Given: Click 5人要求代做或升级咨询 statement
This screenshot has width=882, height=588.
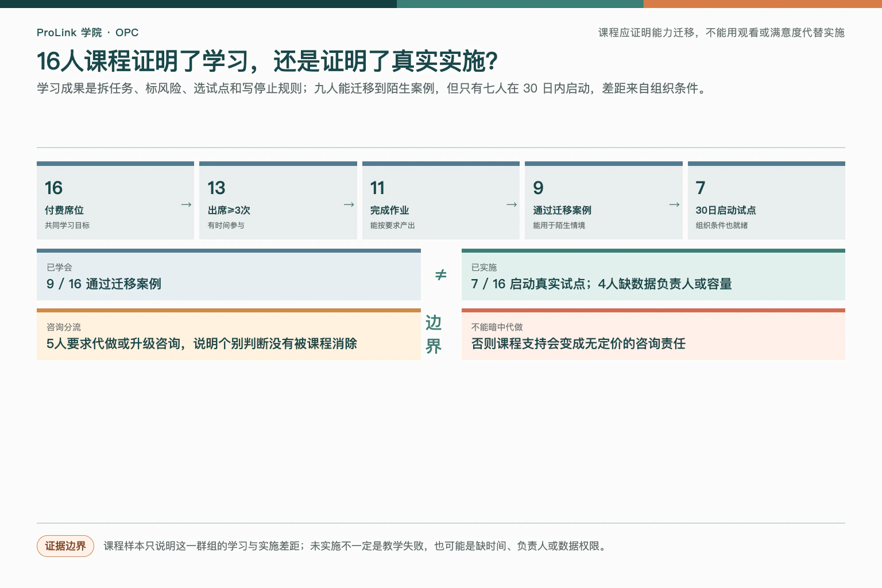Looking at the screenshot, I should (x=202, y=343).
